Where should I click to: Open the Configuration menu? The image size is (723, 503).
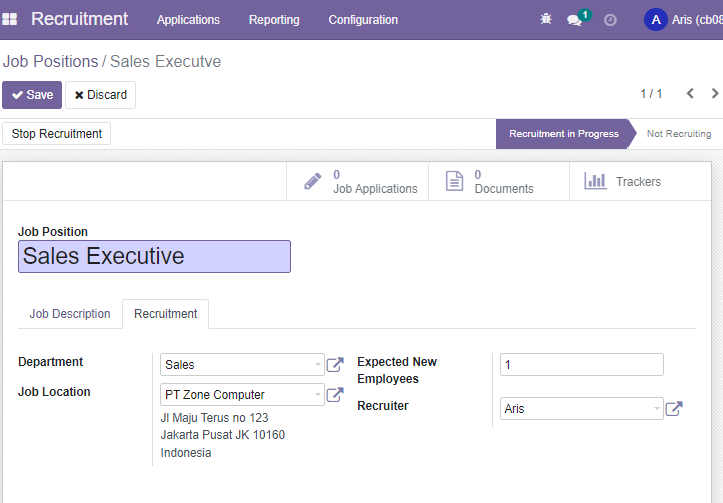[x=363, y=20]
